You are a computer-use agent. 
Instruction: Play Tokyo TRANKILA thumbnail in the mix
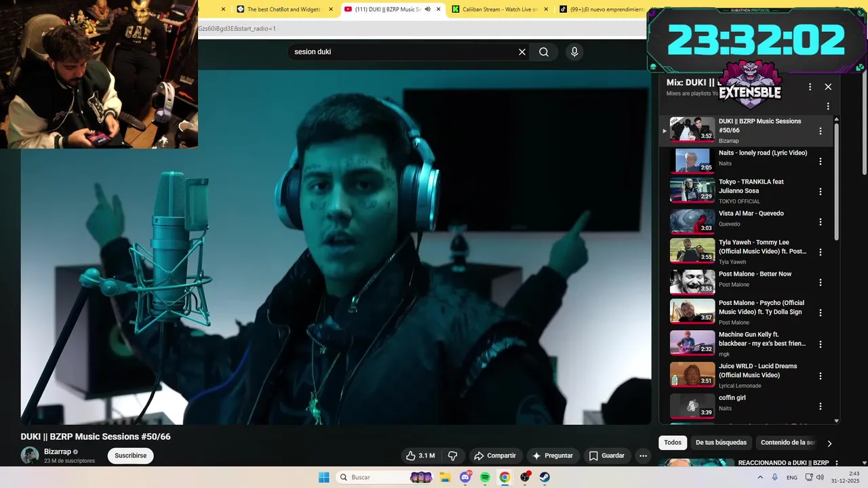click(x=692, y=190)
